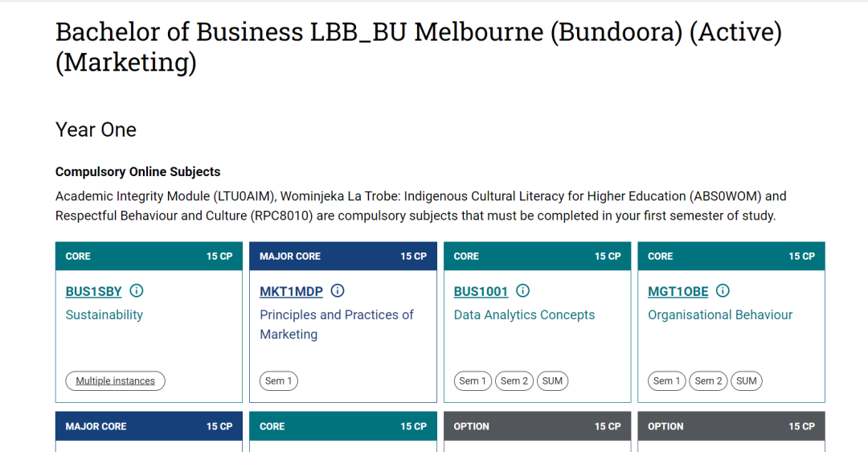Image resolution: width=868 pixels, height=452 pixels.
Task: Choose the Sem 2 pill for Data Analytics Concepts
Action: pyautogui.click(x=514, y=381)
